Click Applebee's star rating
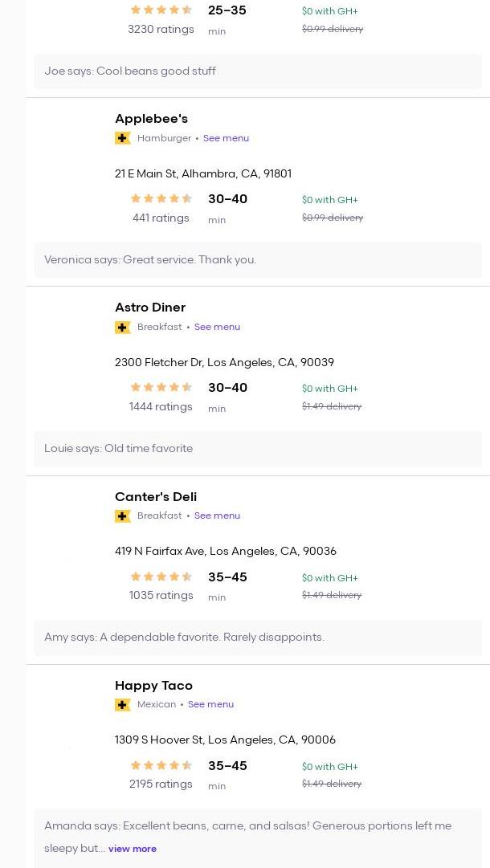 [161, 199]
